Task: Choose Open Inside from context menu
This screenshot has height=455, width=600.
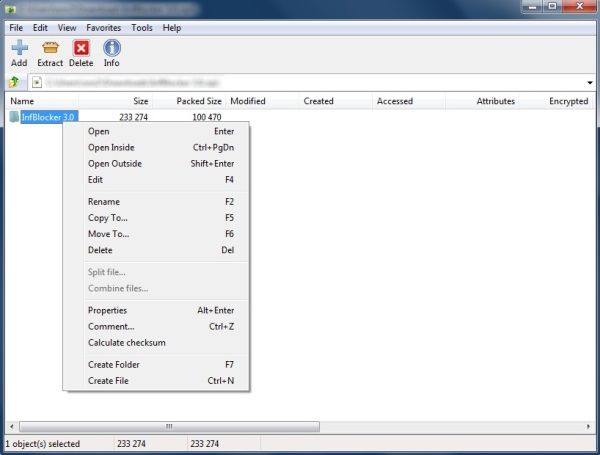Action: point(156,147)
